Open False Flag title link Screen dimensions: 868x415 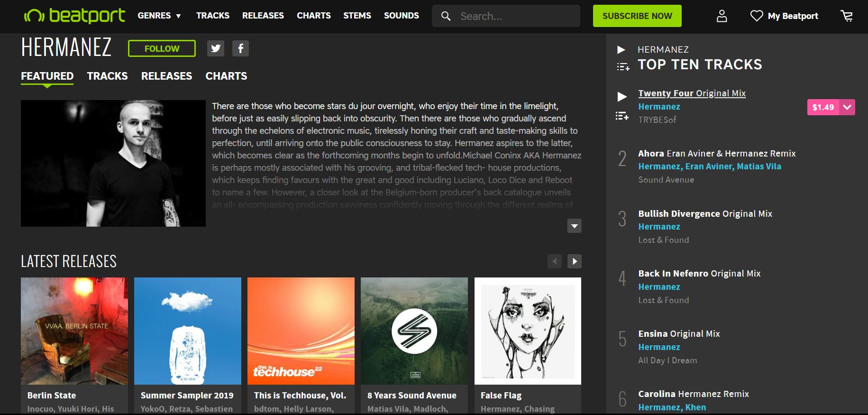(501, 396)
